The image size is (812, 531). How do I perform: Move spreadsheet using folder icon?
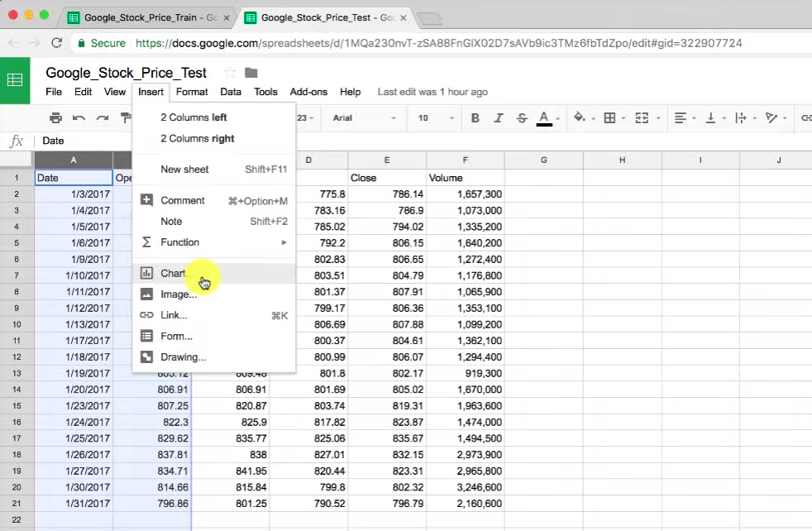[251, 73]
